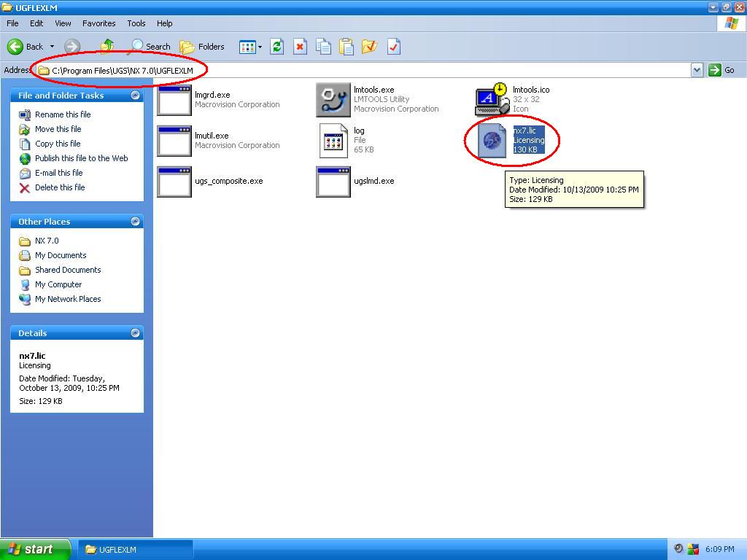Select the ugslmd.exe file icon
The height and width of the screenshot is (560, 747).
pyautogui.click(x=333, y=182)
